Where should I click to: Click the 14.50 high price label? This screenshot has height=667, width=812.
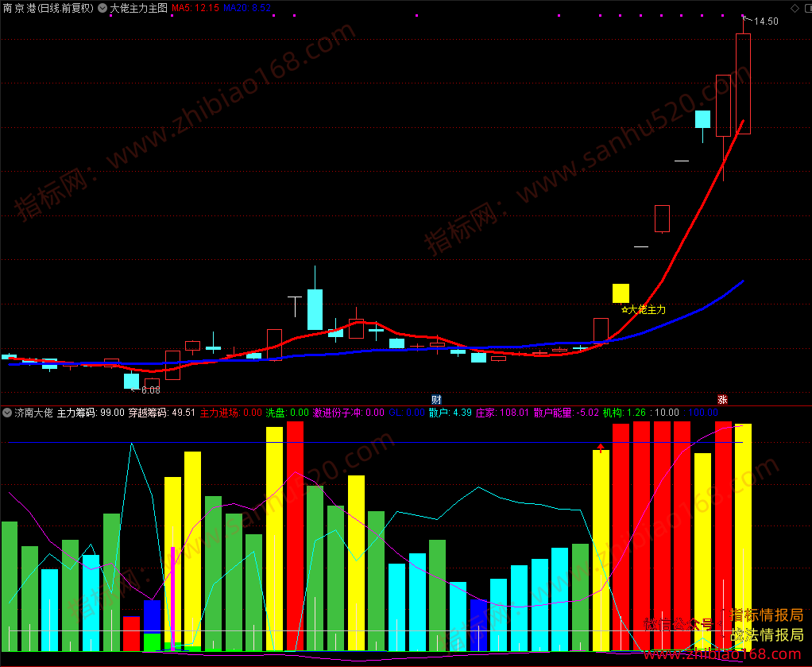[x=766, y=21]
